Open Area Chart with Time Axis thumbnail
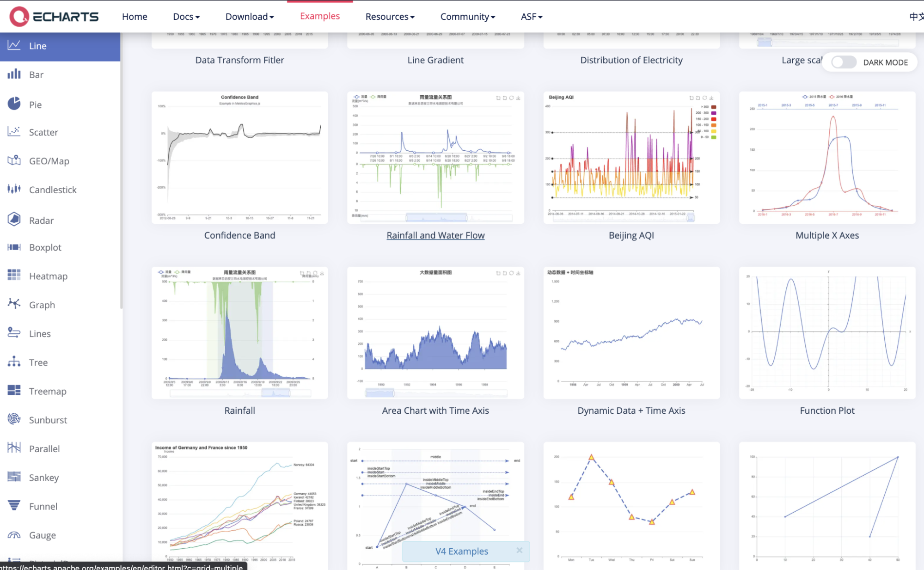924x570 pixels. (435, 332)
